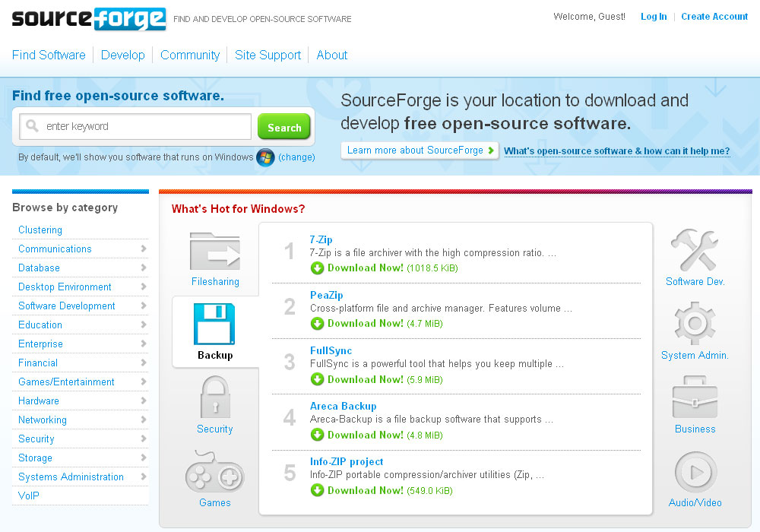Select the Software Dev. tools icon
This screenshot has height=532, width=760.
(x=695, y=252)
